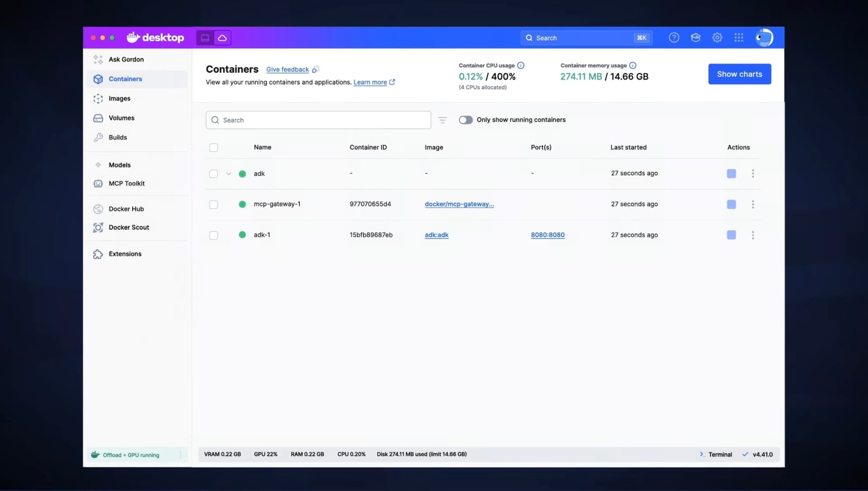Screen dimensions: 868x491
Task: Open the Volumes panel
Action: (x=121, y=118)
